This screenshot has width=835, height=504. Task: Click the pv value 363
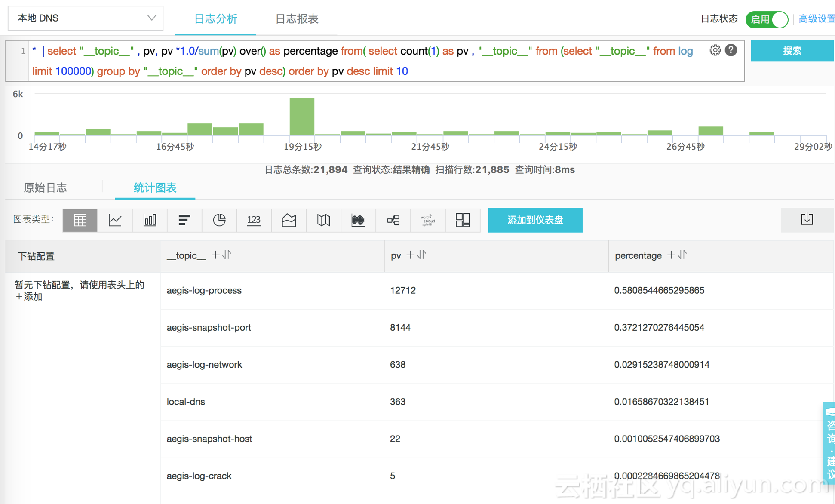[398, 401]
